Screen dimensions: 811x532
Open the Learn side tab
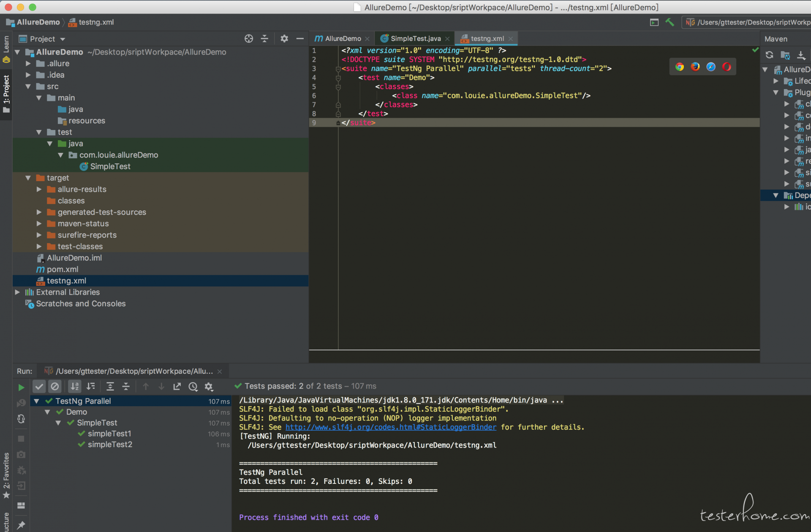pyautogui.click(x=6, y=49)
